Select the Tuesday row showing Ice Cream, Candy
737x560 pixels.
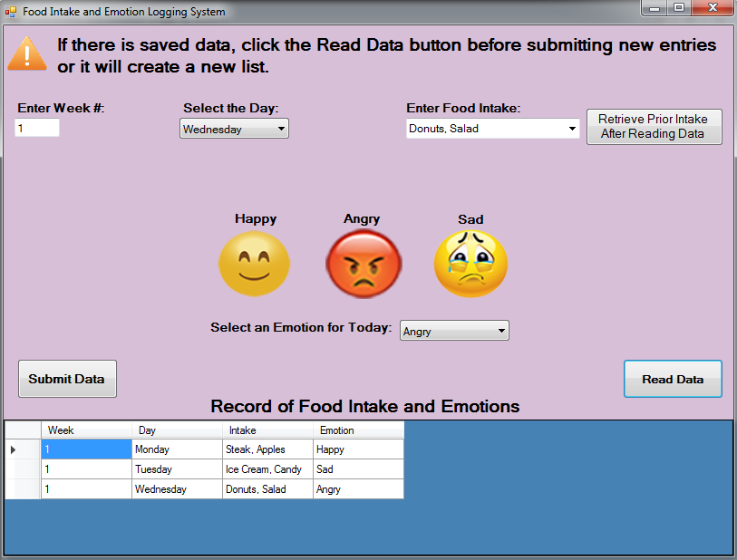coord(177,468)
